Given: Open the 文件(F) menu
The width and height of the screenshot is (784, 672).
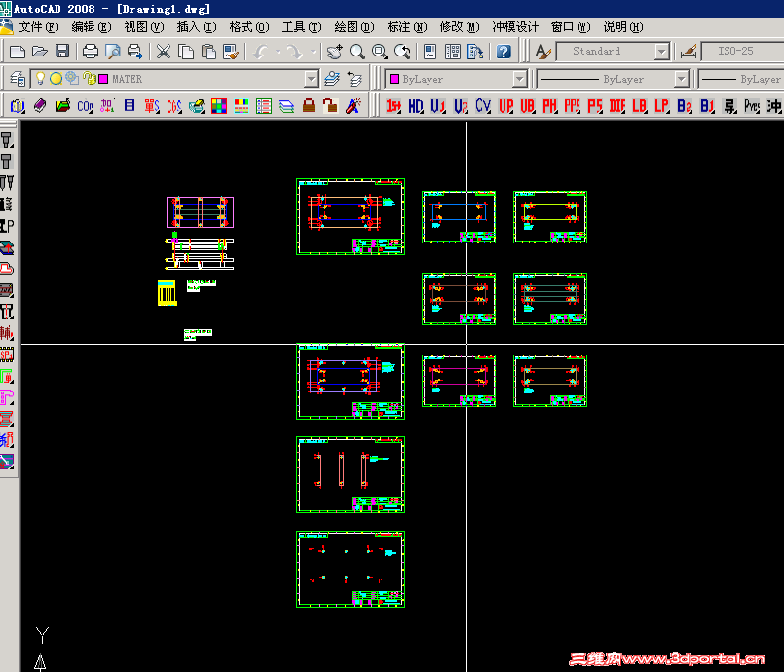Looking at the screenshot, I should tap(39, 27).
